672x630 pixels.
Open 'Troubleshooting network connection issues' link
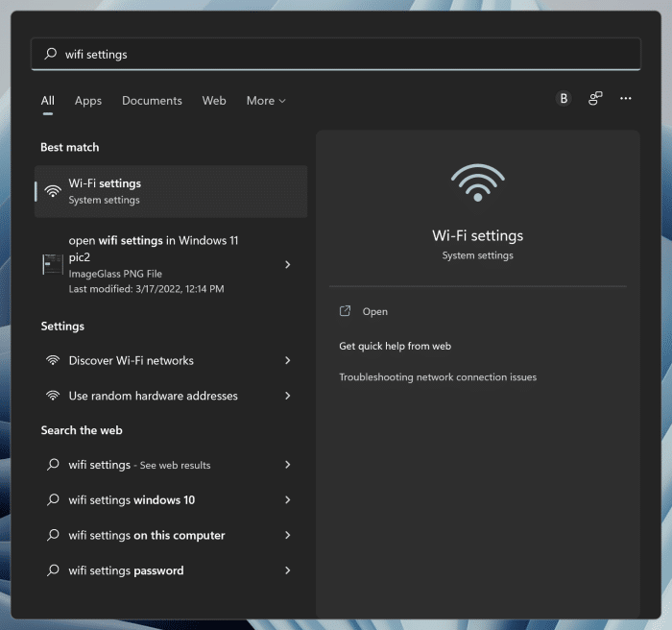coord(438,377)
